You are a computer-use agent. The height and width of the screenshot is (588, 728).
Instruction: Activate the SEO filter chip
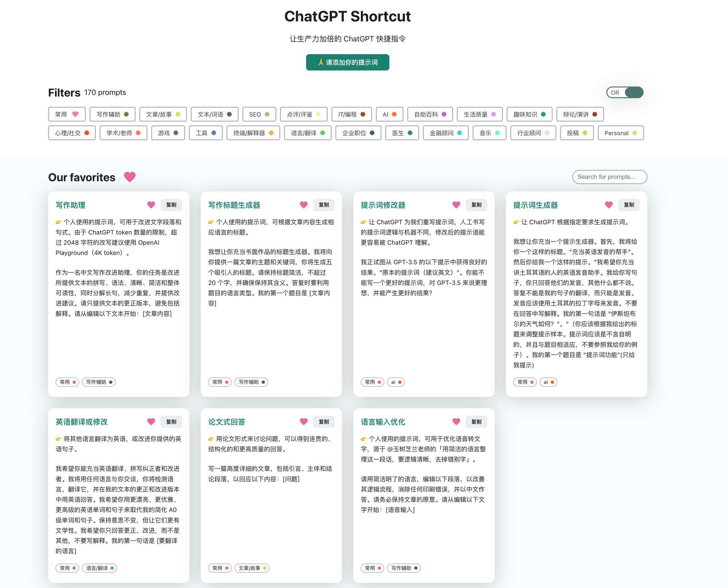(x=259, y=114)
